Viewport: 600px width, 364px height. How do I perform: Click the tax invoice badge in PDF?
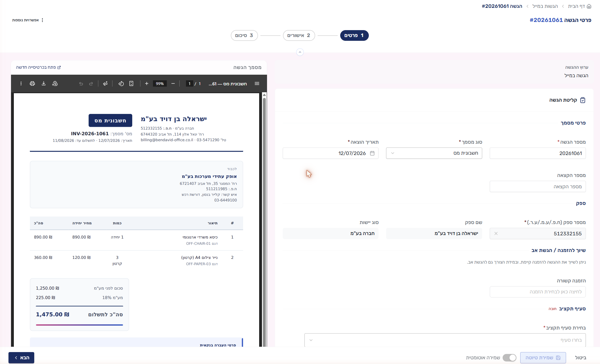[110, 120]
